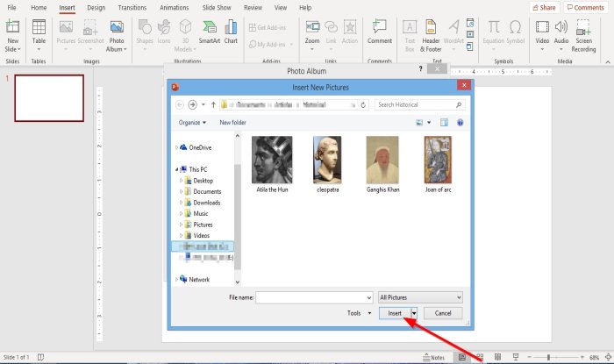Open the dialog help icon
Screen dimensions: 614x364
point(460,123)
